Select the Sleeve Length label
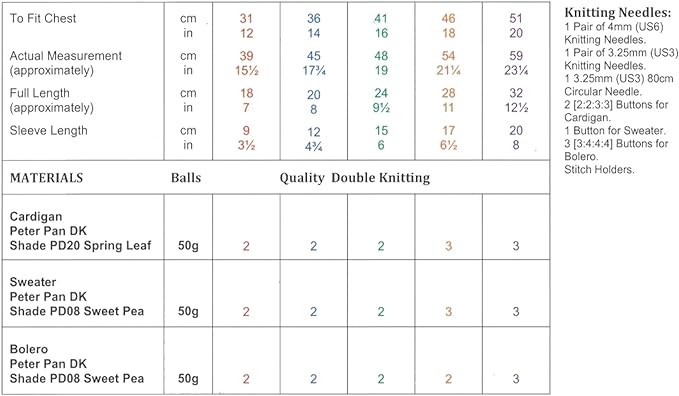Image resolution: width=679 pixels, height=396 pixels. pyautogui.click(x=48, y=130)
